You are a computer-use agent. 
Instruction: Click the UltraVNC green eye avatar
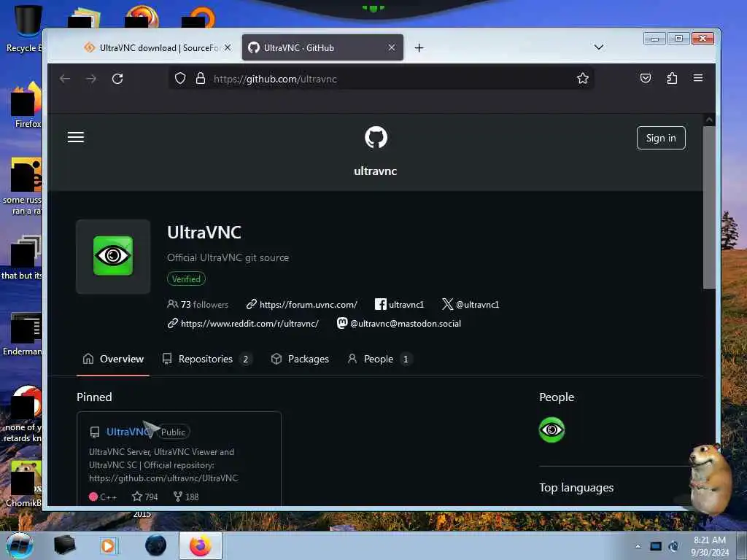(x=113, y=256)
